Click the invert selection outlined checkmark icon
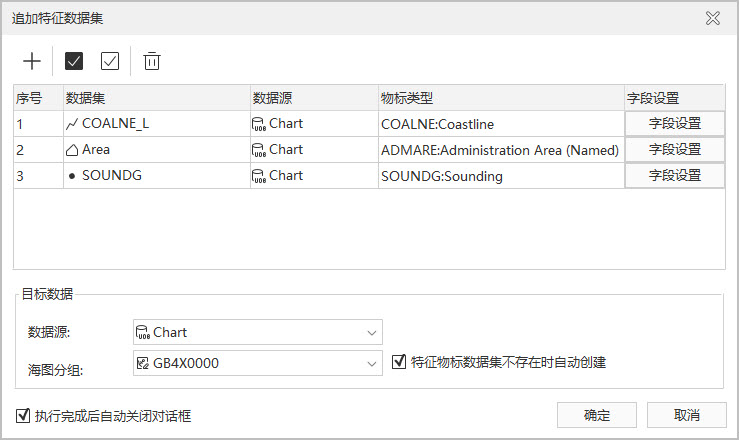The image size is (739, 440). (110, 61)
